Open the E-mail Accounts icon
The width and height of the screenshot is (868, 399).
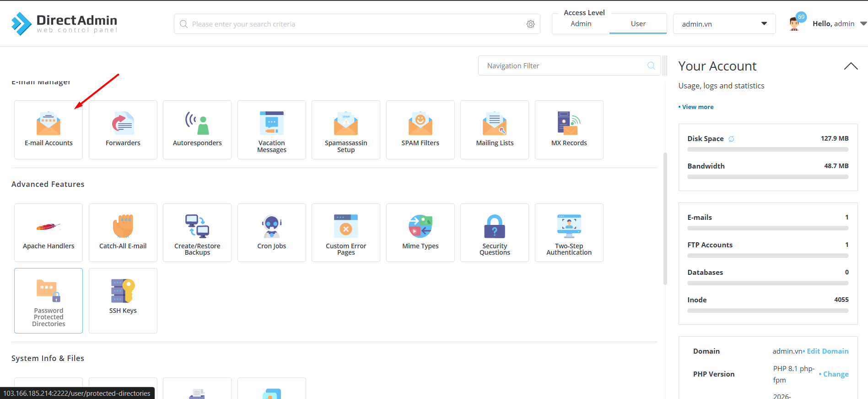click(x=49, y=130)
